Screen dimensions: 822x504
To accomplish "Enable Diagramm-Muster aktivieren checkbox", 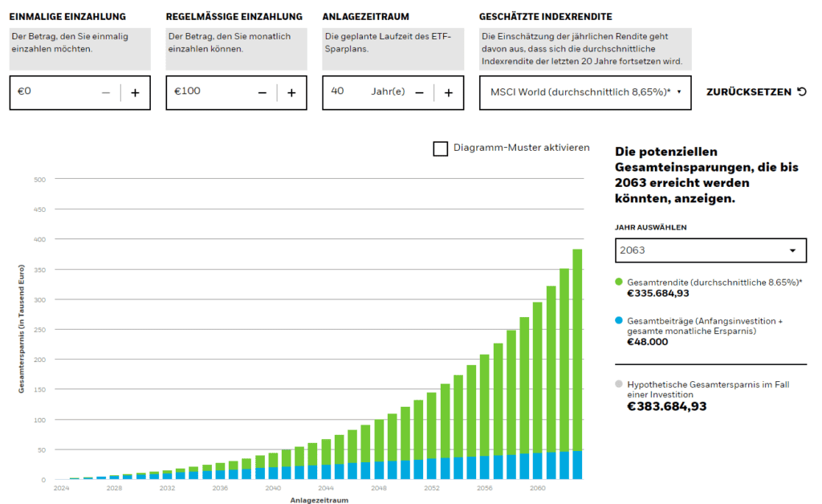I will point(440,148).
